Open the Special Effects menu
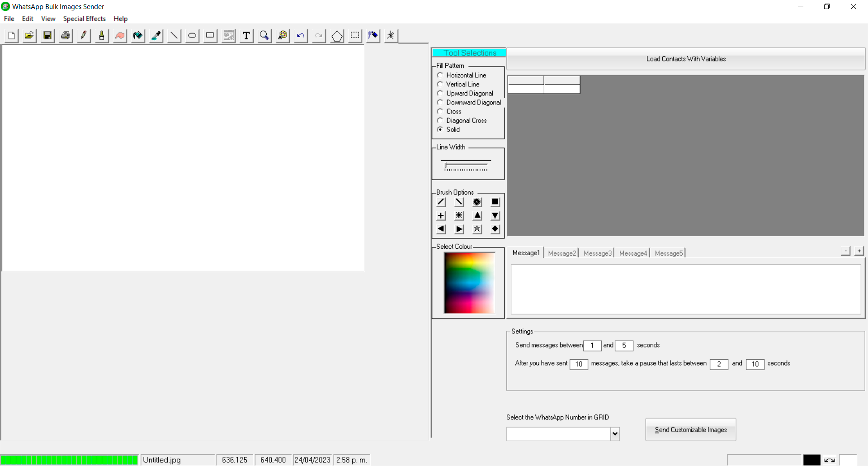 point(85,19)
